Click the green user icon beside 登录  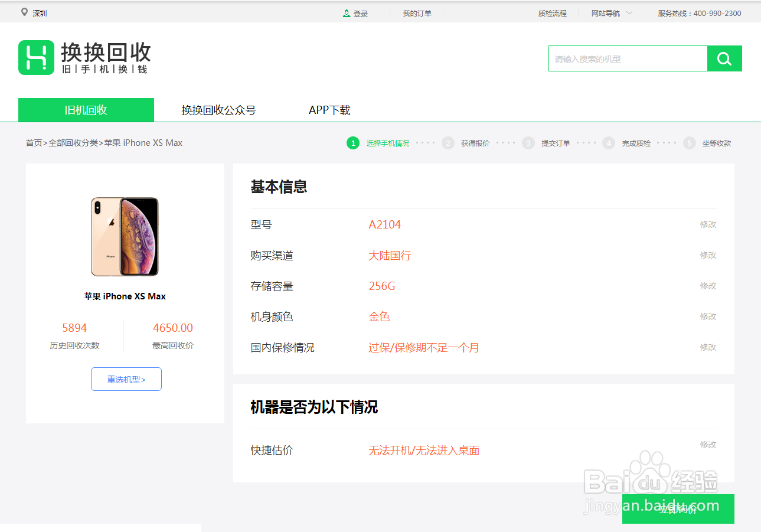pos(347,13)
